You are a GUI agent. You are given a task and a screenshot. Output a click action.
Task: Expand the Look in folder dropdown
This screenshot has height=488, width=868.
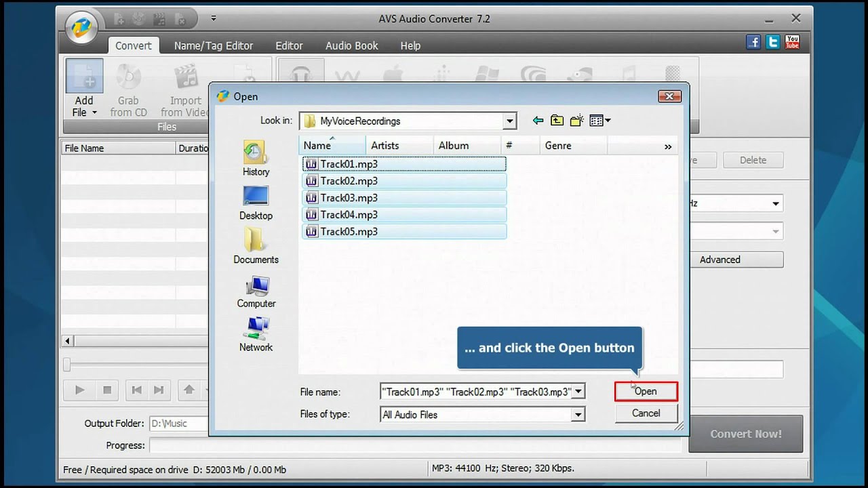pyautogui.click(x=510, y=121)
